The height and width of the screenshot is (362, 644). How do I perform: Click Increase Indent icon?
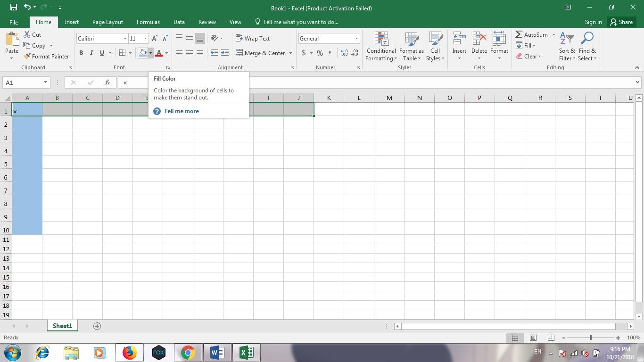[225, 53]
